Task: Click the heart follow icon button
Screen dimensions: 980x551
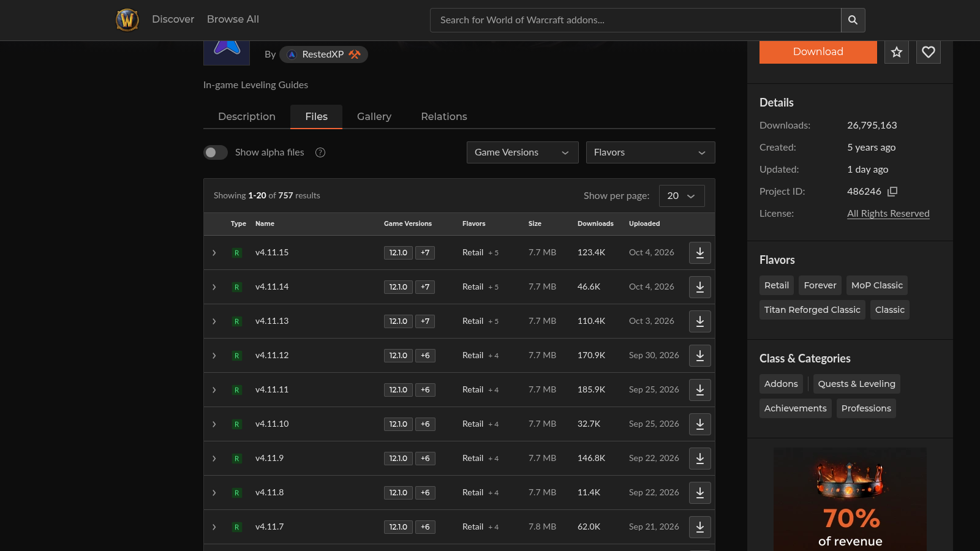Action: click(929, 52)
